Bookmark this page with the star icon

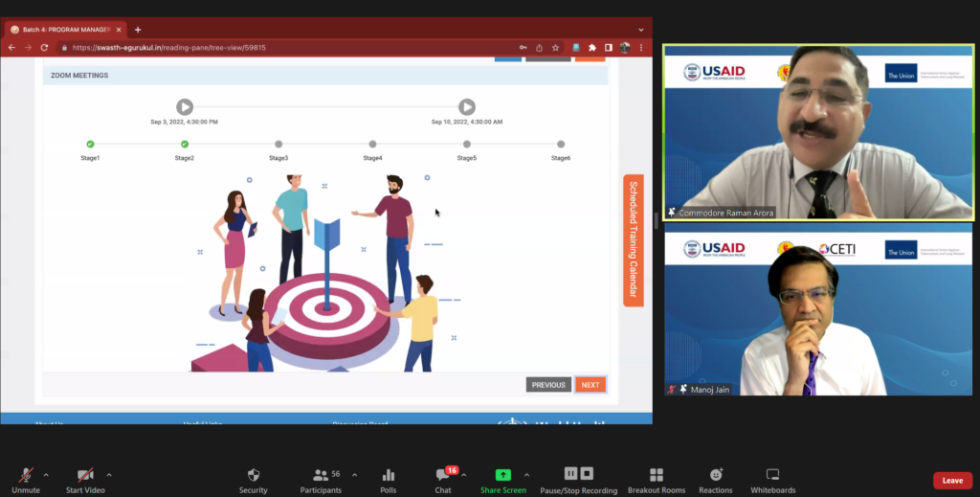[555, 48]
